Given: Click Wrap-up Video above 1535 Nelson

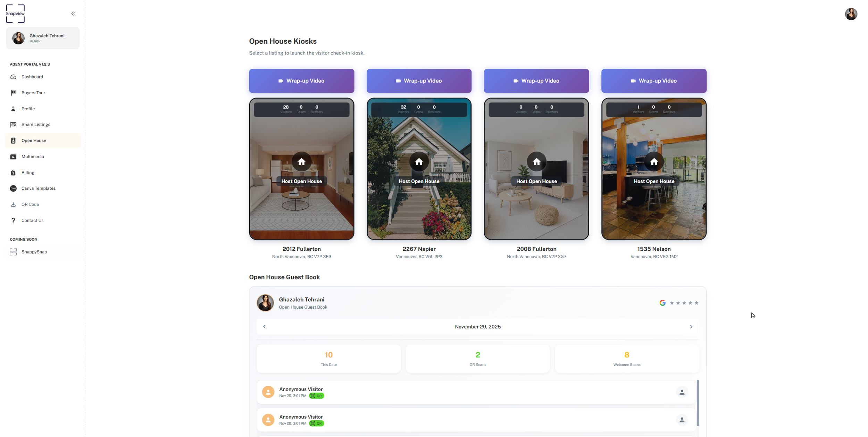Looking at the screenshot, I should (x=653, y=81).
